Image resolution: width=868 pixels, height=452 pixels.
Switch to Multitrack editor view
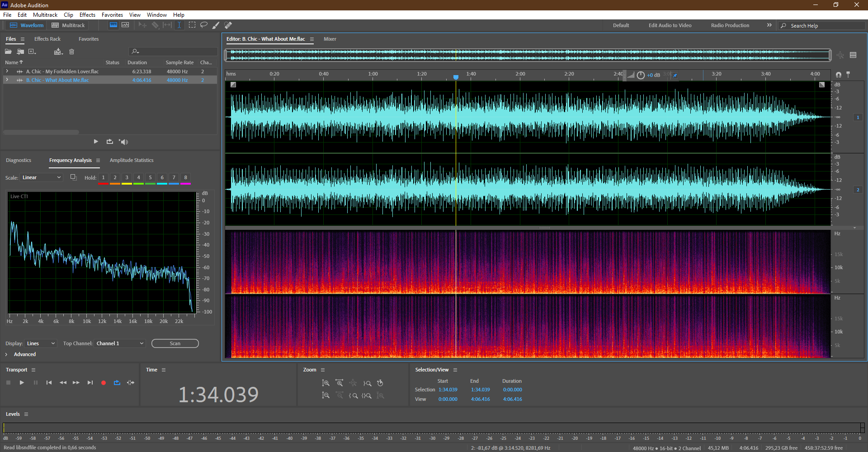point(68,25)
